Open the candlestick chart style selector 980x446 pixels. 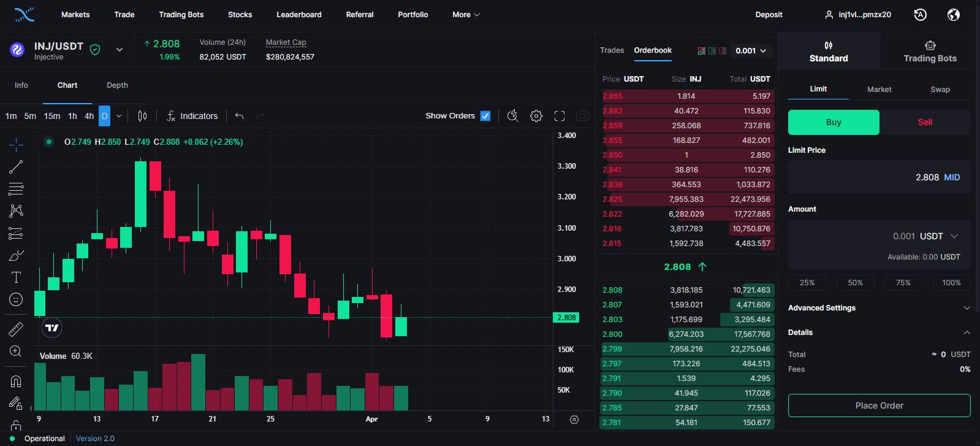(142, 116)
